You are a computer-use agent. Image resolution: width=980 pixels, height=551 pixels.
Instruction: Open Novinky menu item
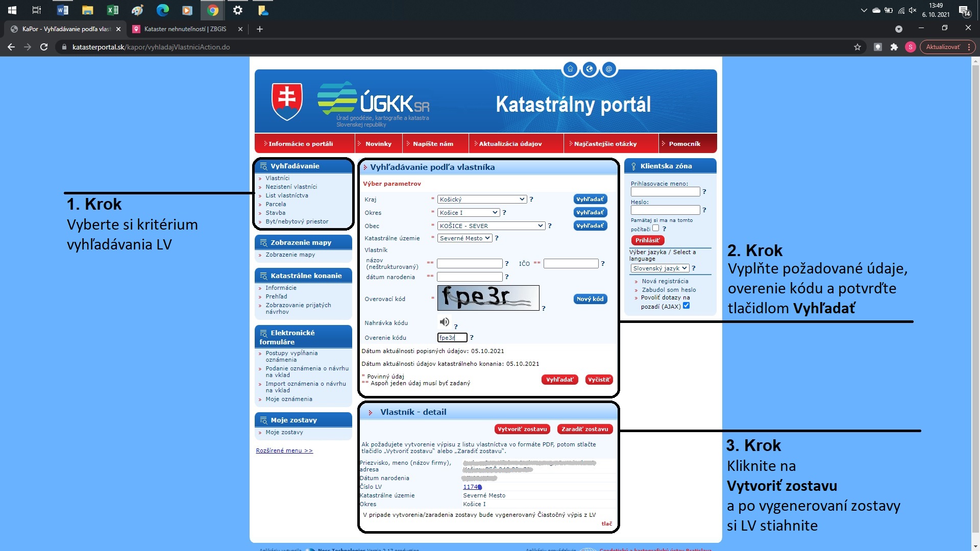point(378,144)
